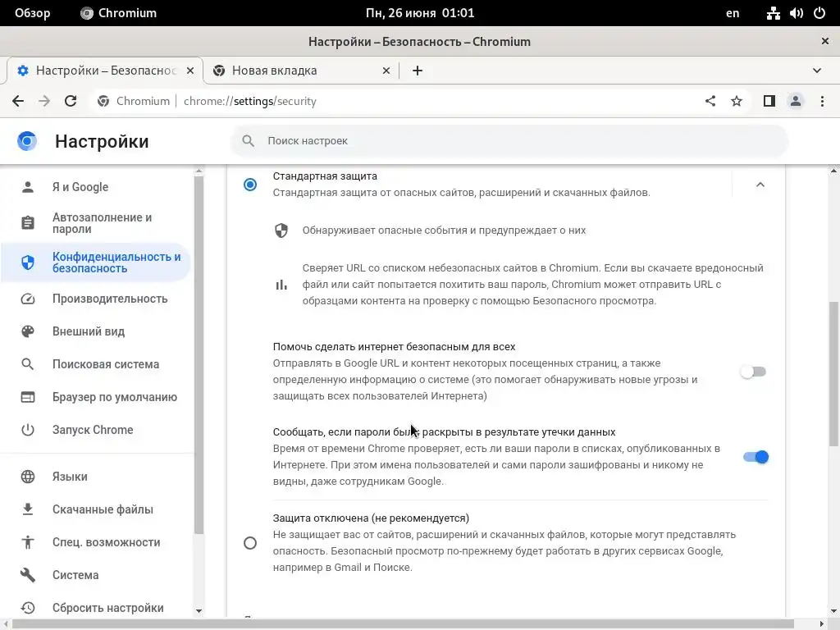Open the date and time panel clock

tap(420, 13)
